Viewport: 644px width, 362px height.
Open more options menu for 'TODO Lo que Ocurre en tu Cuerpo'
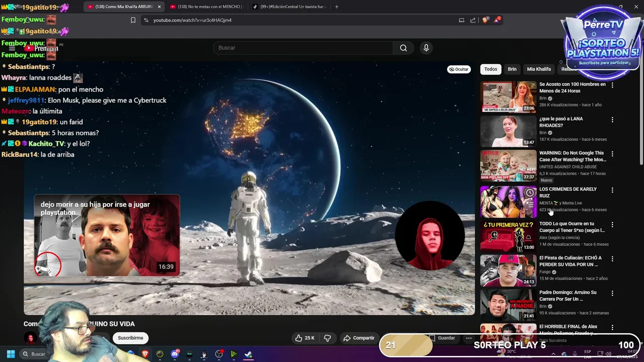click(612, 224)
